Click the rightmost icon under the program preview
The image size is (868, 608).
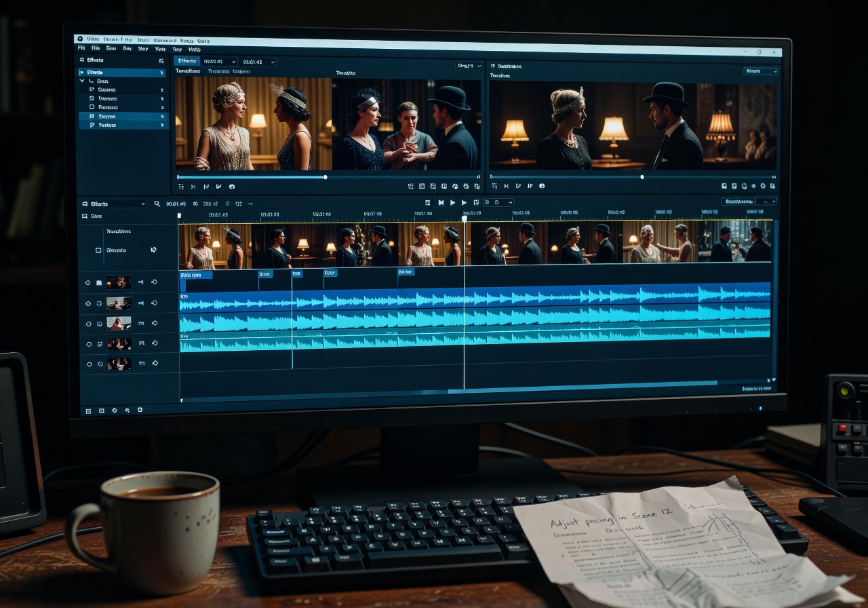pyautogui.click(x=773, y=186)
